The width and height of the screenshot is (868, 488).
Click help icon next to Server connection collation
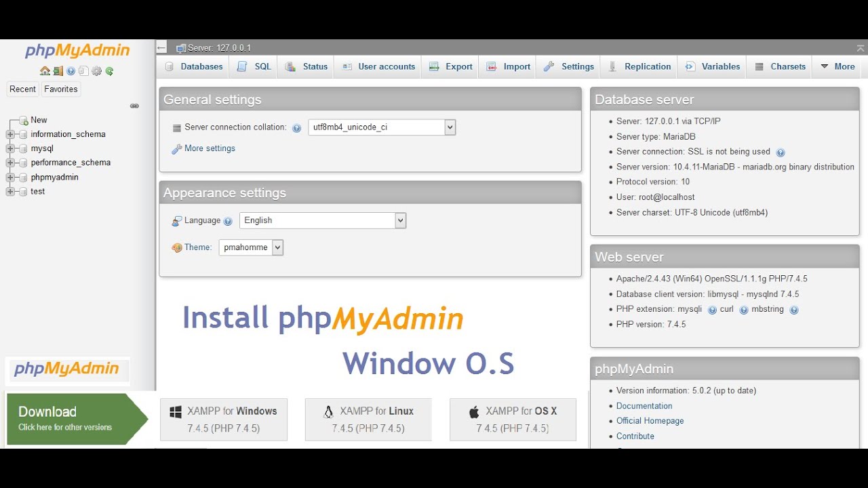(296, 128)
